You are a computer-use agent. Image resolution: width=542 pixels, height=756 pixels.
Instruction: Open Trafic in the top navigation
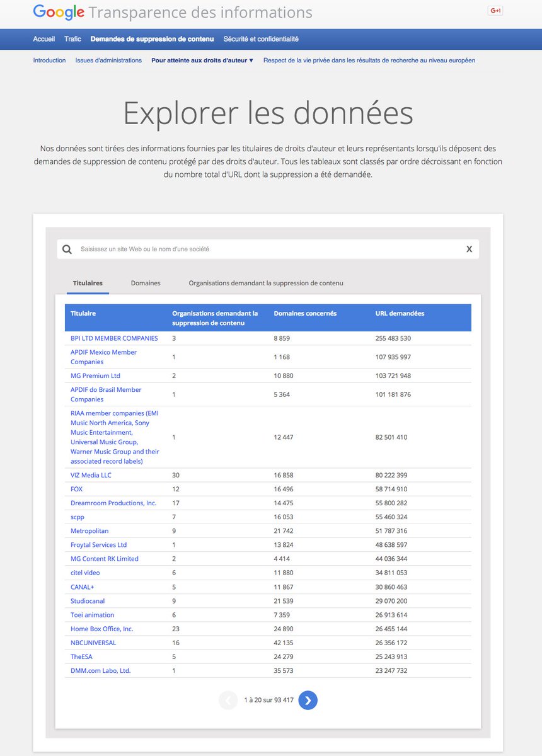coord(72,39)
